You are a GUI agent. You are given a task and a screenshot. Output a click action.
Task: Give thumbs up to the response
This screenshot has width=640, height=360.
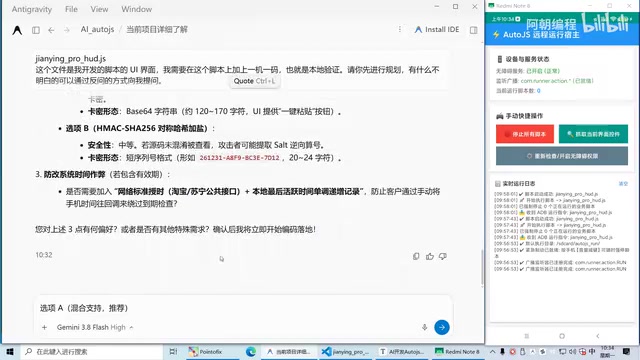429,256
